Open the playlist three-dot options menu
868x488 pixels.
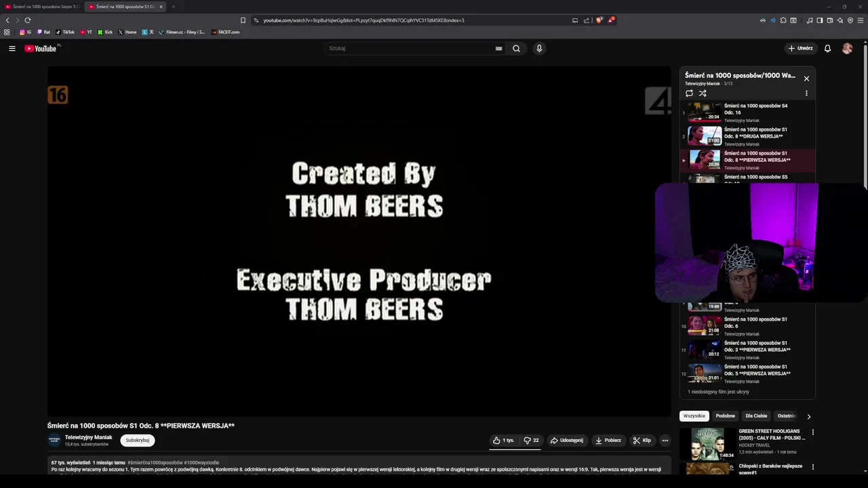point(806,93)
